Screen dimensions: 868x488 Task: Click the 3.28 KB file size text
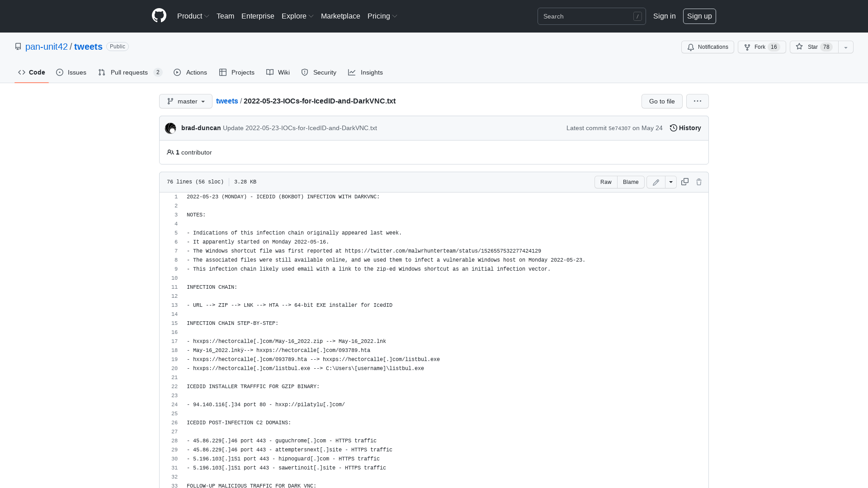(245, 182)
